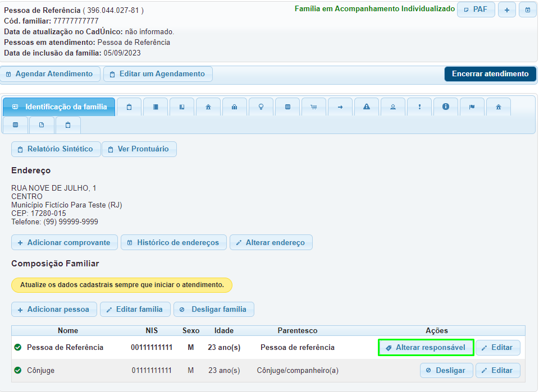Click Editar in Pessoa de Referência row

(498, 347)
